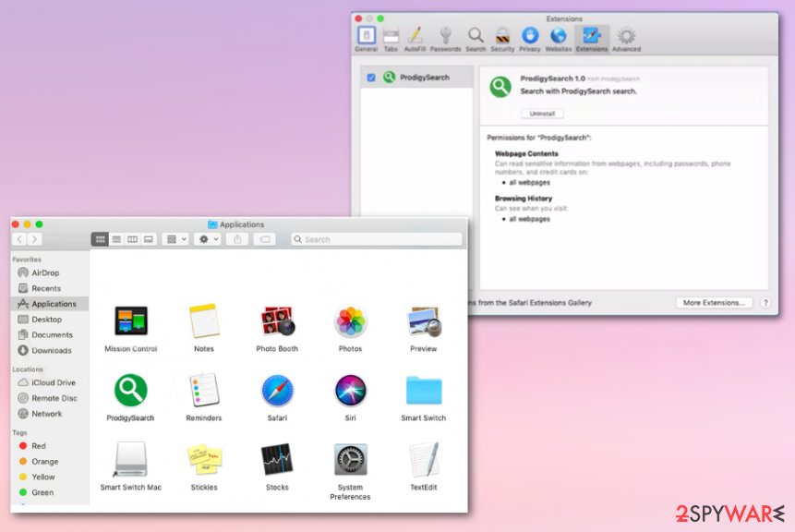795x532 pixels.
Task: Open the Security preferences tab
Action: coord(502,40)
